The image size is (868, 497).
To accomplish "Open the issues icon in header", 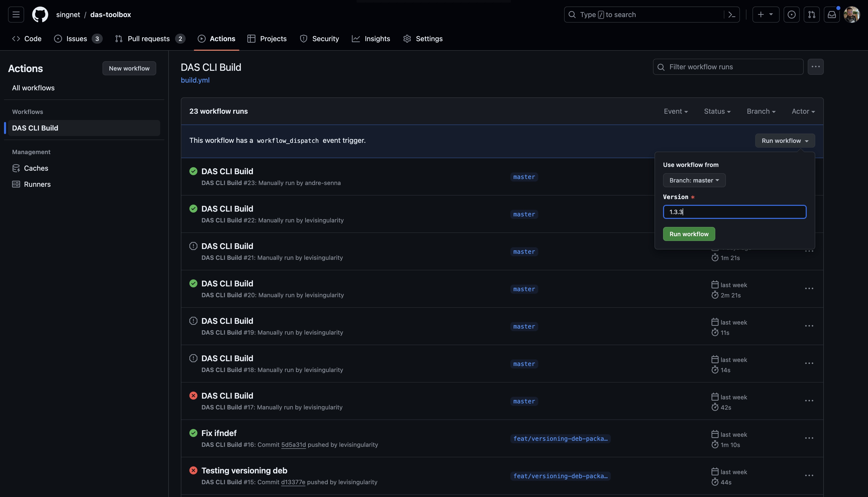I will [791, 15].
